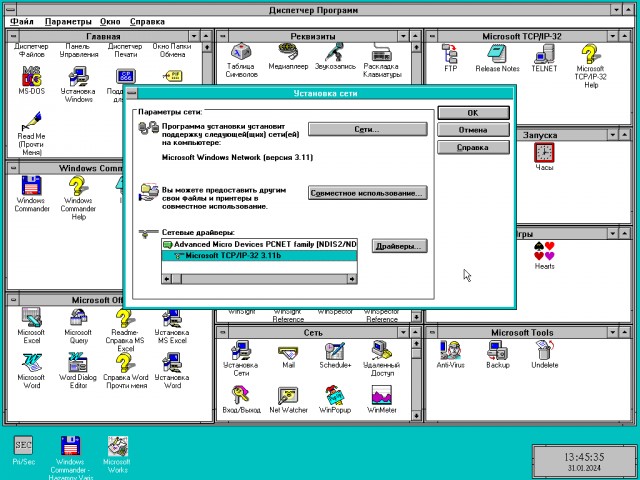
Task: Click the desktop clock display
Action: [584, 461]
